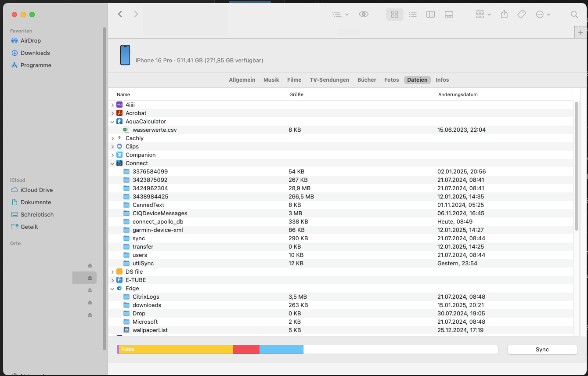Screen dimensions: 588x376
Task: Open the arrange-by options dropdown
Action: 340,14
